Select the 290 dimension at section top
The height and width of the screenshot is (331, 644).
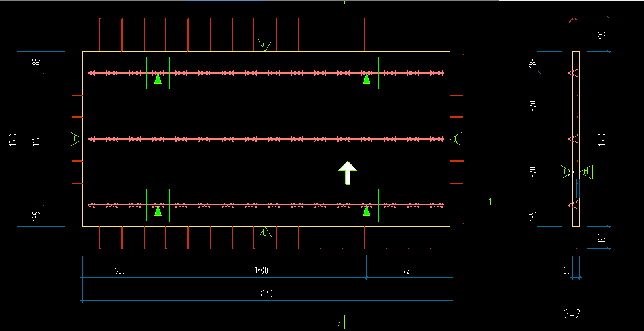tap(602, 35)
